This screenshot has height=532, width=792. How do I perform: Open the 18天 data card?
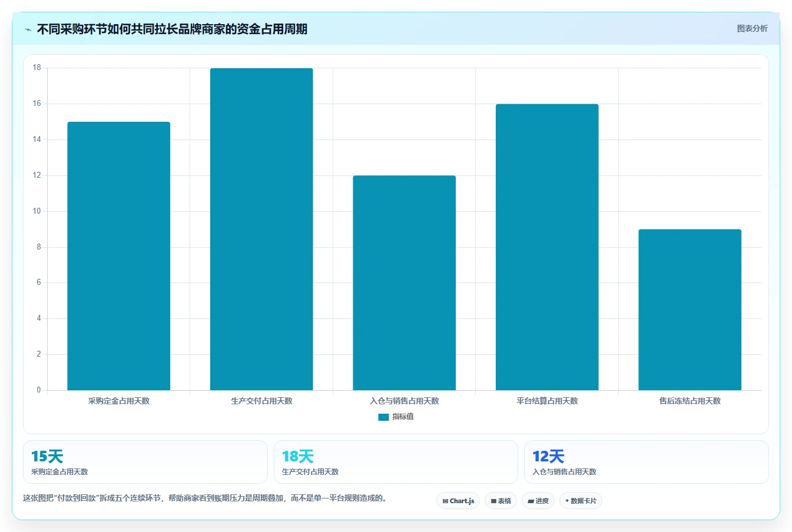pyautogui.click(x=396, y=462)
